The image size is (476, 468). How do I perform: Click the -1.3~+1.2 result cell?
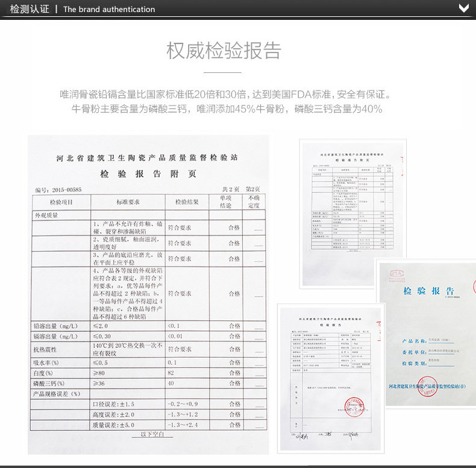pyautogui.click(x=183, y=414)
